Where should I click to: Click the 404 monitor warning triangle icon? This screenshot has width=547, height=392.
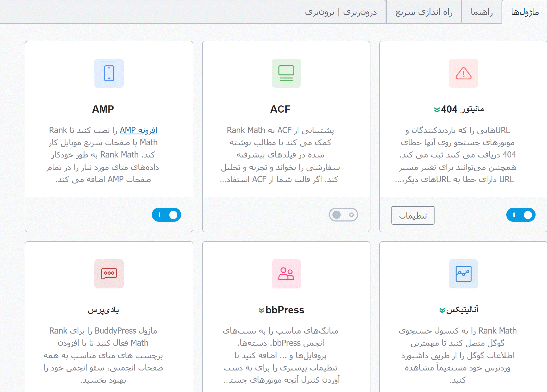(x=463, y=73)
